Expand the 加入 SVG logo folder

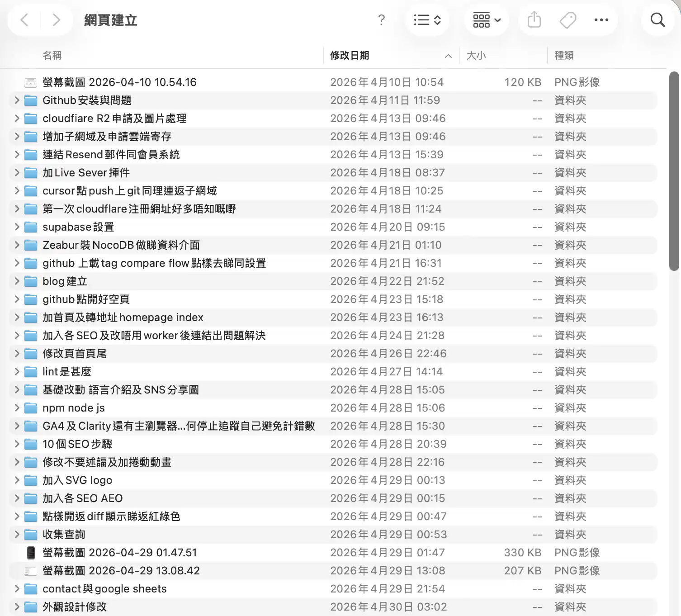coord(17,480)
